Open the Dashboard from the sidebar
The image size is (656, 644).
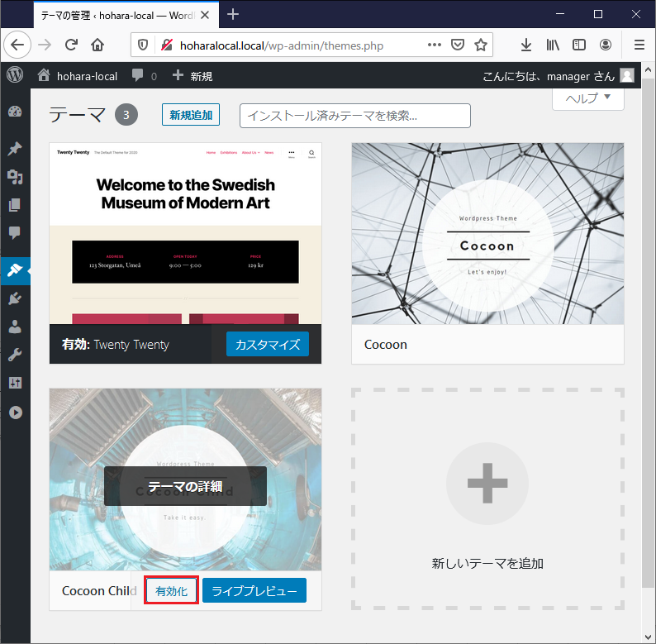[x=15, y=112]
